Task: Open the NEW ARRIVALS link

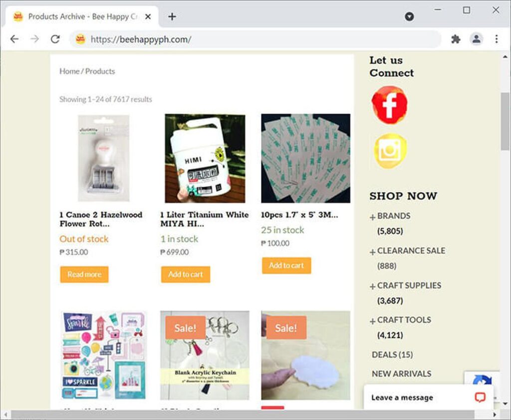Action: click(x=401, y=374)
